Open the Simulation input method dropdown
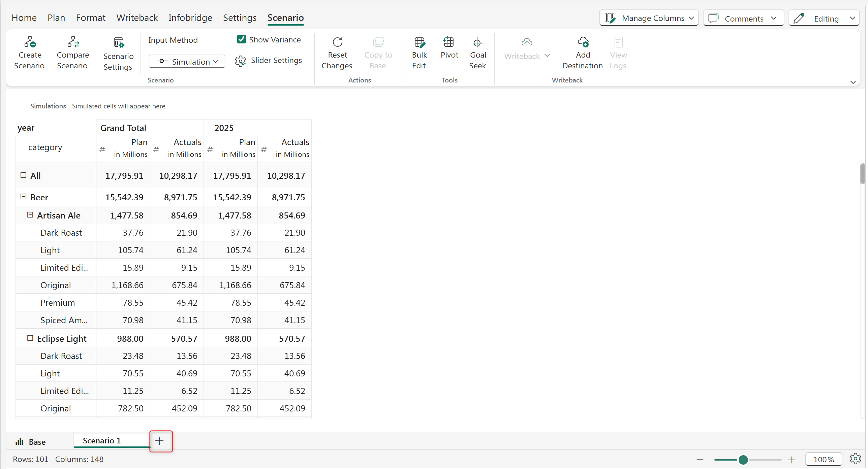The height and width of the screenshot is (469, 868). pyautogui.click(x=187, y=62)
